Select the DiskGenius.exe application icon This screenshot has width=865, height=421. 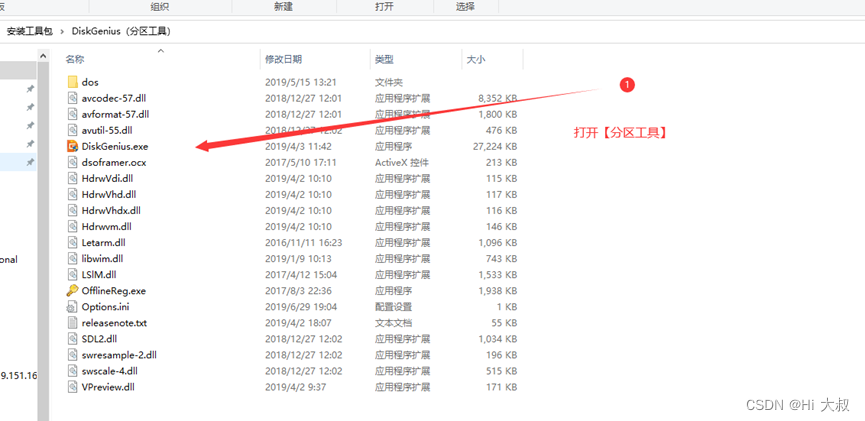click(x=72, y=146)
